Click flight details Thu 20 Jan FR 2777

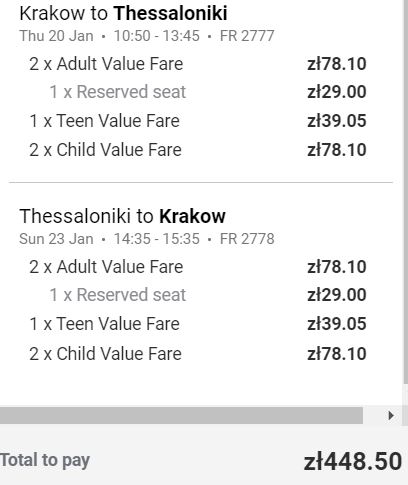point(147,36)
